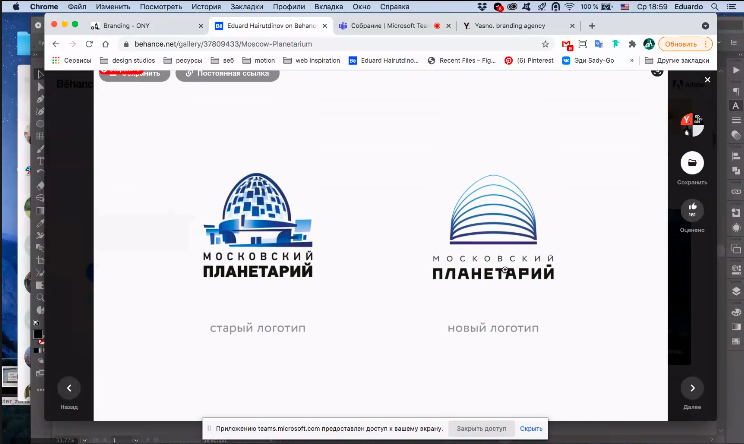Open web inspiration bookmark folder

pyautogui.click(x=312, y=61)
